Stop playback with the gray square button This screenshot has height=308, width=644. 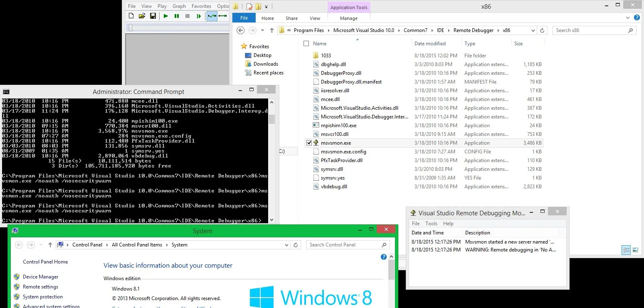(188, 16)
